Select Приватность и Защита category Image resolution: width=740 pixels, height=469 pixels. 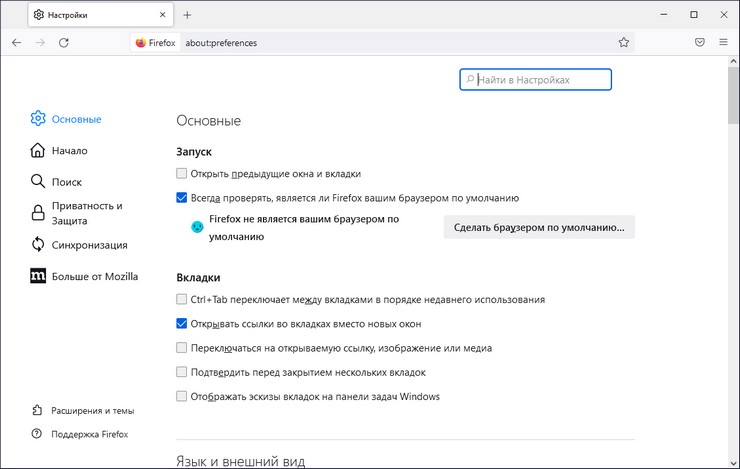pyautogui.click(x=86, y=213)
